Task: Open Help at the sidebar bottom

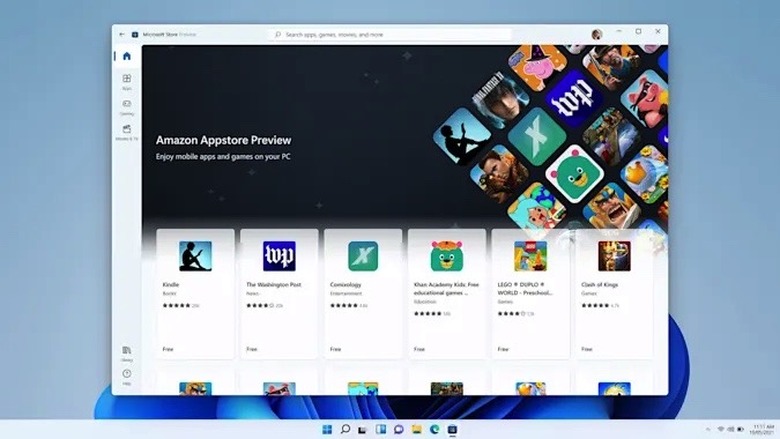Action: [x=127, y=376]
